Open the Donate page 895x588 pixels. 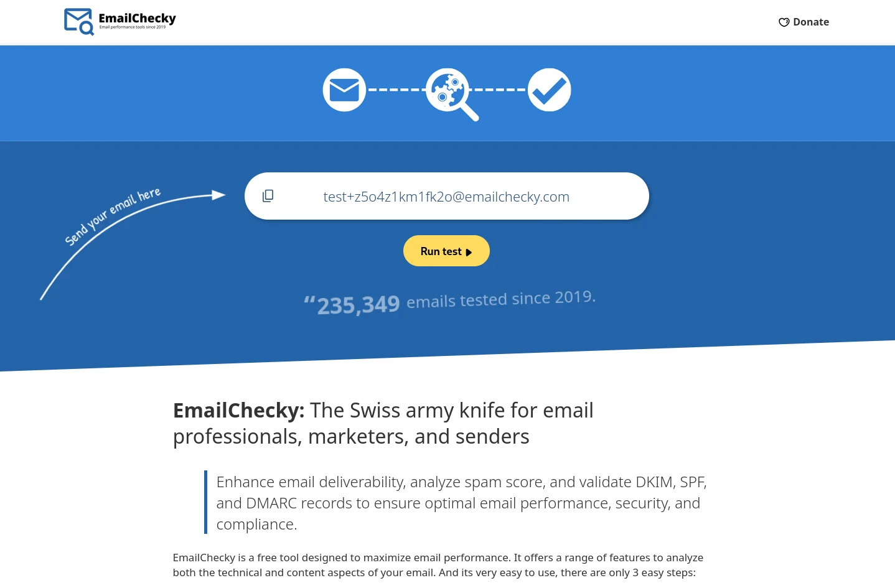(810, 22)
